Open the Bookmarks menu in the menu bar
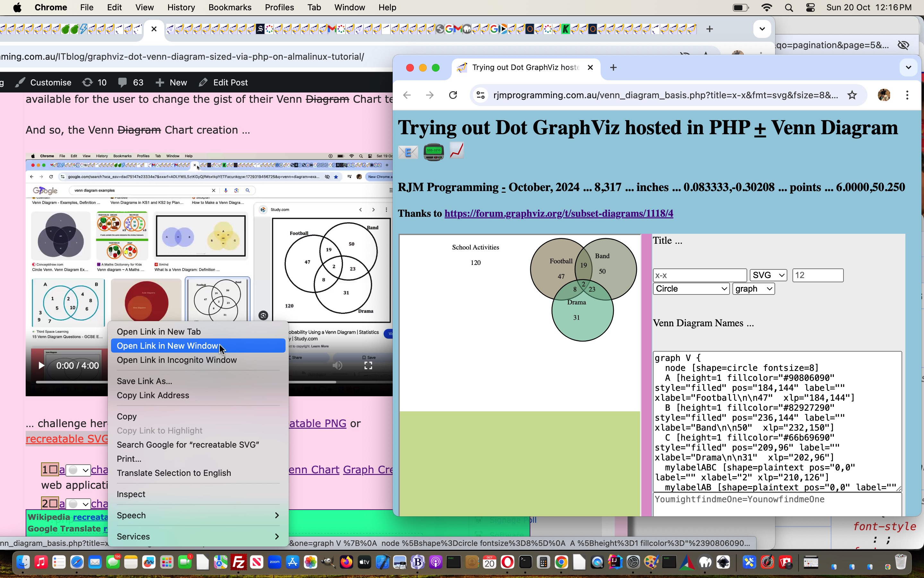This screenshot has width=924, height=578. (230, 8)
